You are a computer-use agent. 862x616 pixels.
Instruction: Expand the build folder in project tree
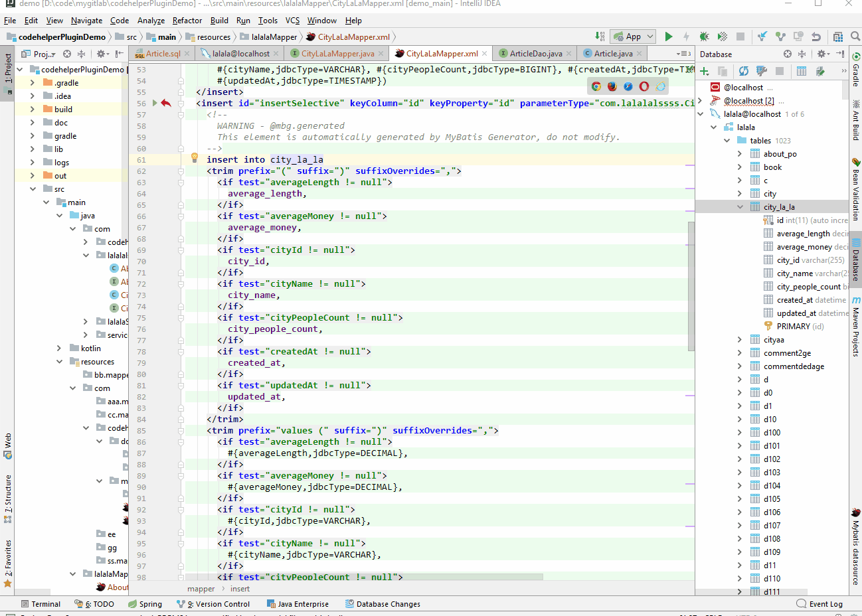pos(33,110)
